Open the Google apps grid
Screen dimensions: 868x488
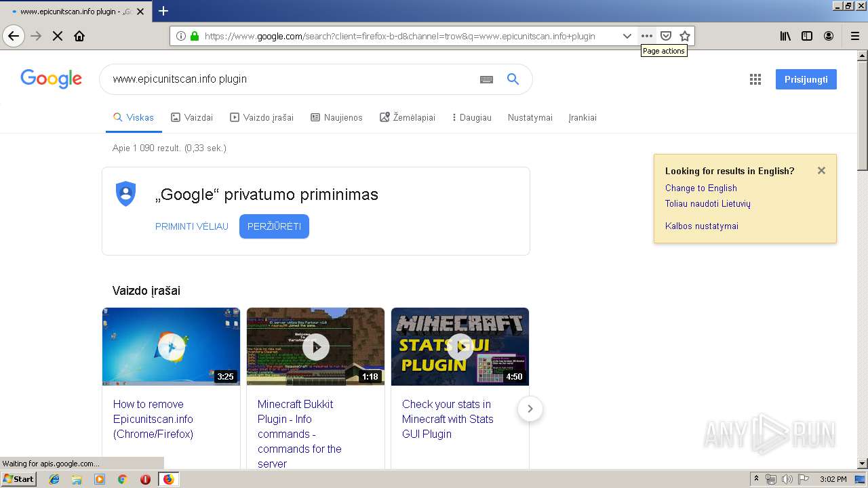755,79
